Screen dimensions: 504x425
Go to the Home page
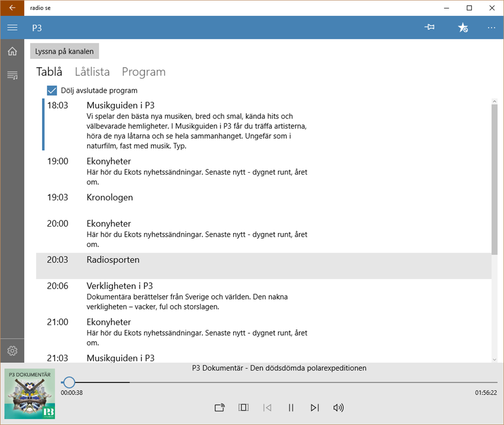pos(12,51)
